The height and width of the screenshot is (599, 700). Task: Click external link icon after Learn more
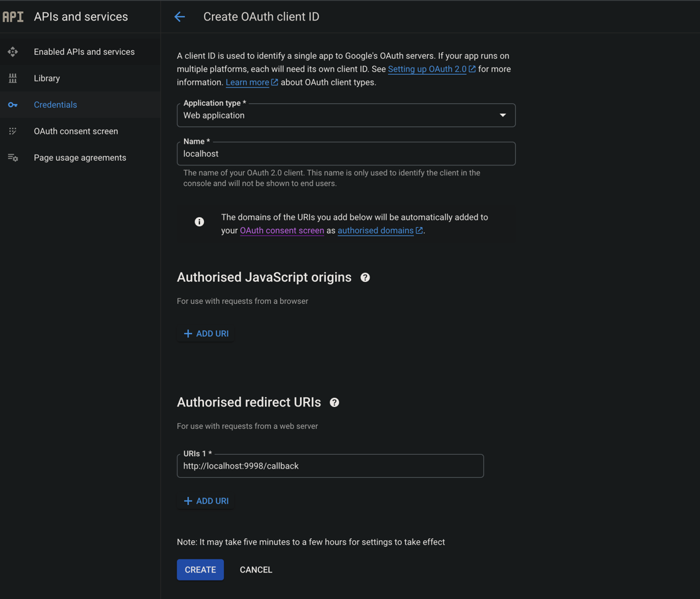pos(275,82)
